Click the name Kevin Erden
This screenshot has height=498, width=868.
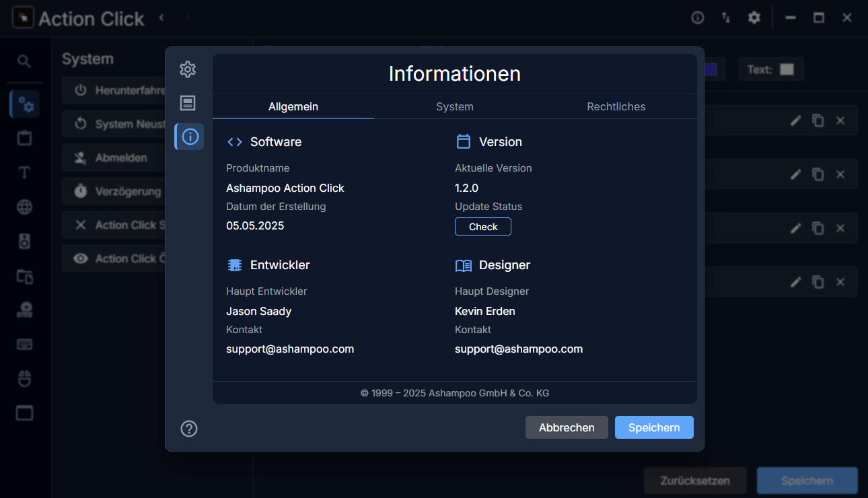[x=485, y=311]
